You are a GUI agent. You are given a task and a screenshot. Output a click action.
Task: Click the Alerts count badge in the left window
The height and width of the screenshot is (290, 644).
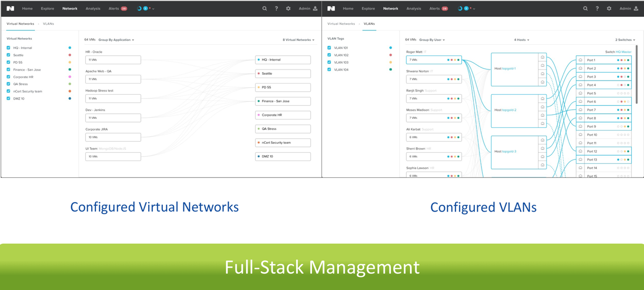[x=124, y=8]
